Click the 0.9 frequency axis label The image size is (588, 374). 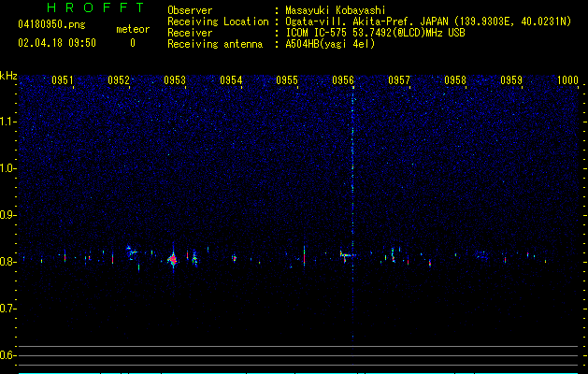coord(7,215)
